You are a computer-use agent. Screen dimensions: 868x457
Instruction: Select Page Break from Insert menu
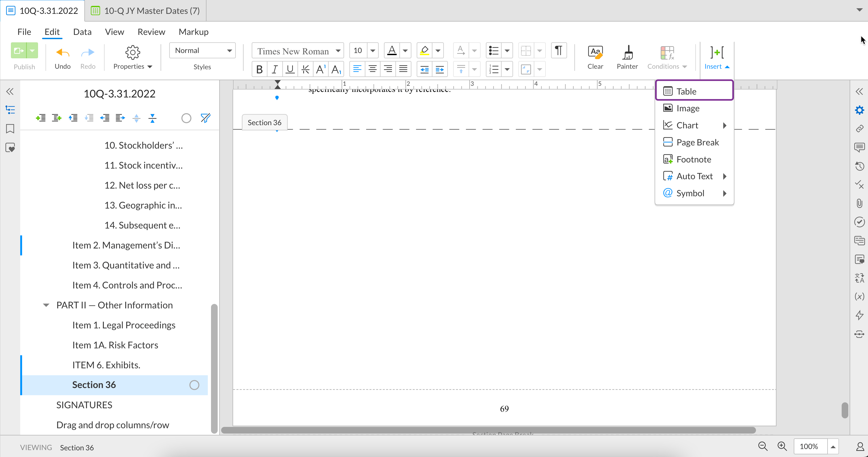tap(697, 142)
